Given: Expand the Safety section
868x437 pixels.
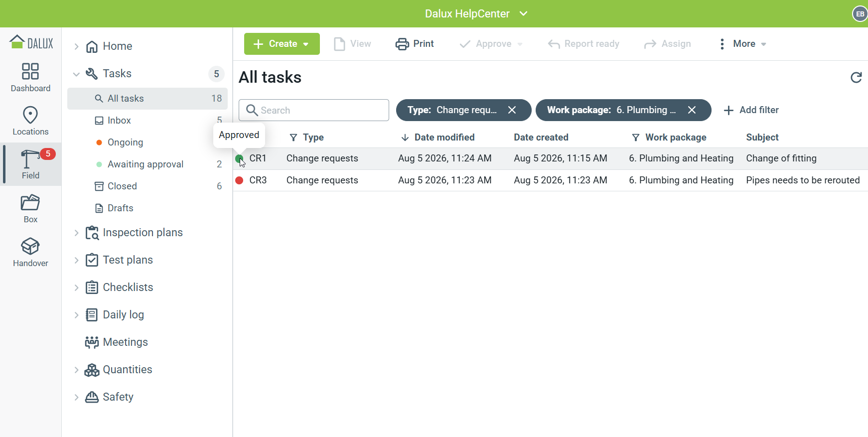Looking at the screenshot, I should coord(76,397).
